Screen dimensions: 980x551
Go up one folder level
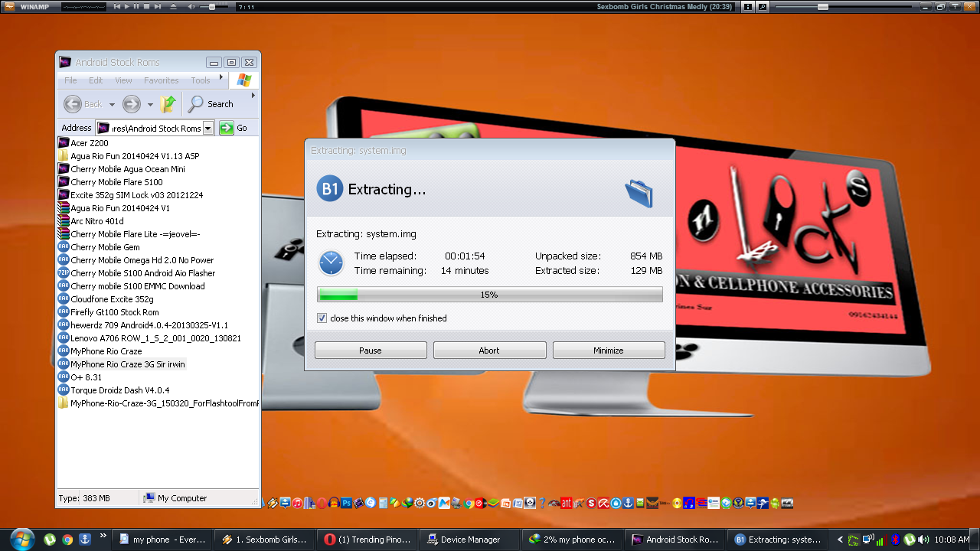[x=168, y=104]
